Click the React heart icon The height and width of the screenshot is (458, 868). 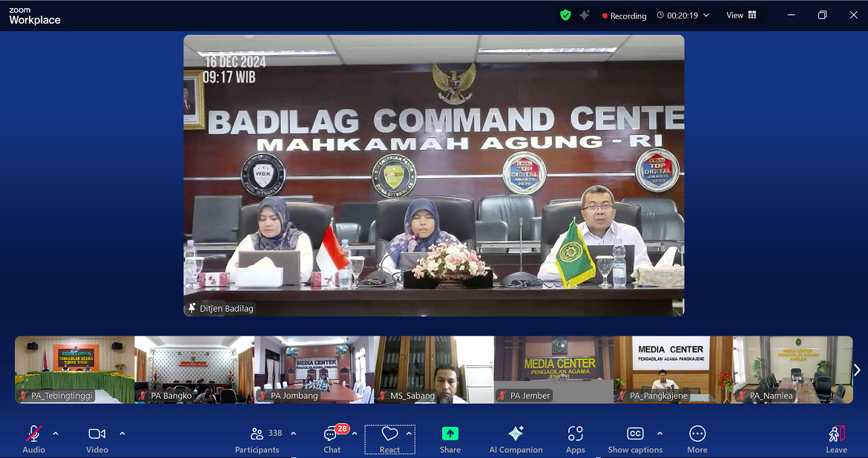pyautogui.click(x=389, y=434)
